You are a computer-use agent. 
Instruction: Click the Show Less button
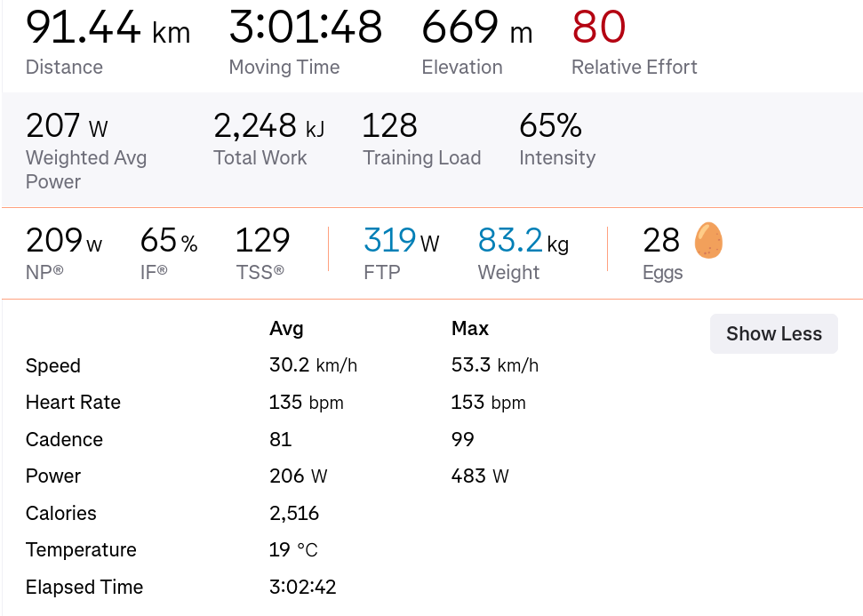774,333
